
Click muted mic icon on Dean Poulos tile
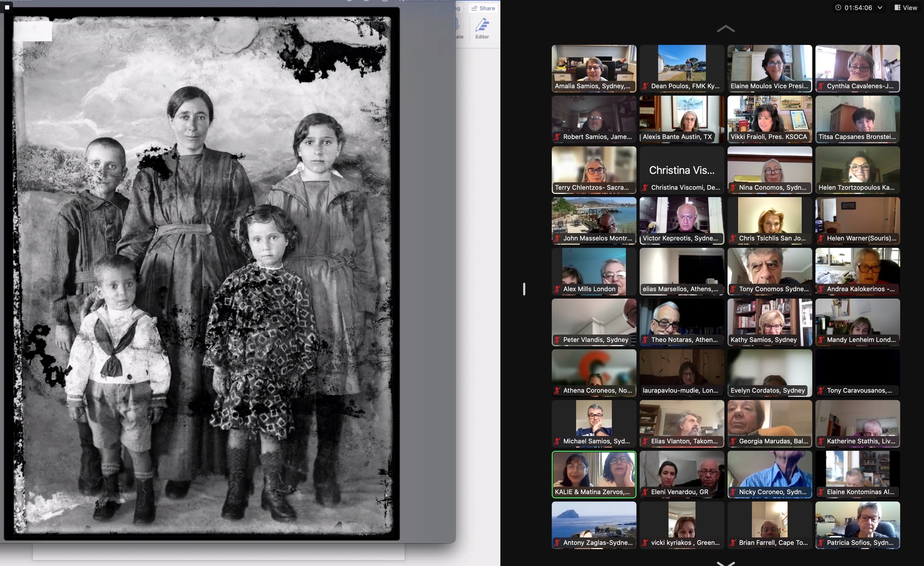coord(645,86)
